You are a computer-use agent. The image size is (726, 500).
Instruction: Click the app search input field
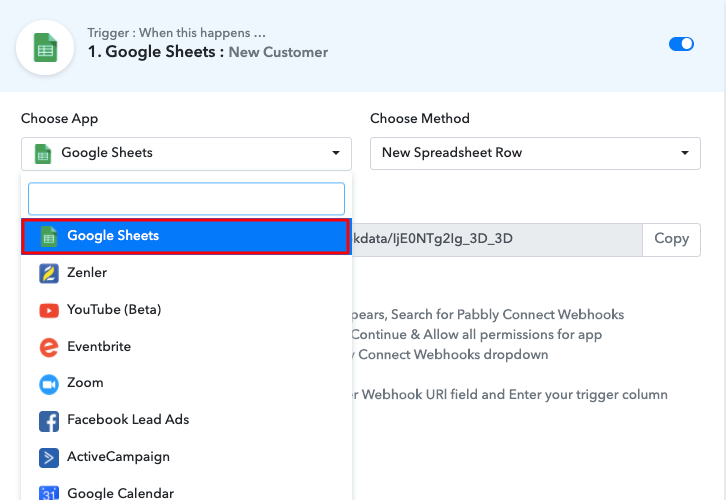pyautogui.click(x=186, y=199)
